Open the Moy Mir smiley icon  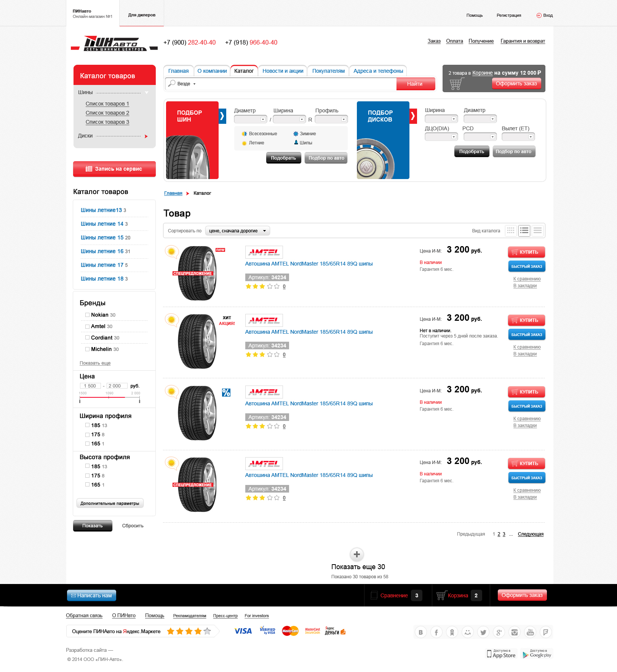[468, 632]
